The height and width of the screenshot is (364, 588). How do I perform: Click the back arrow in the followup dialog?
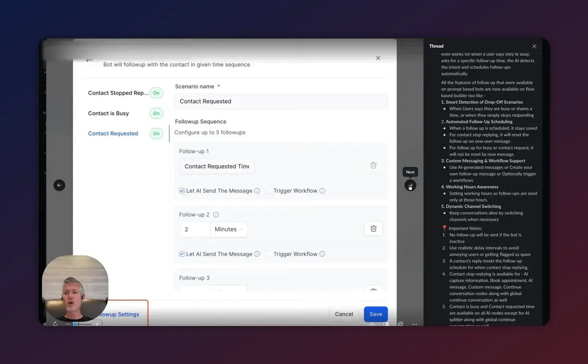tap(90, 60)
